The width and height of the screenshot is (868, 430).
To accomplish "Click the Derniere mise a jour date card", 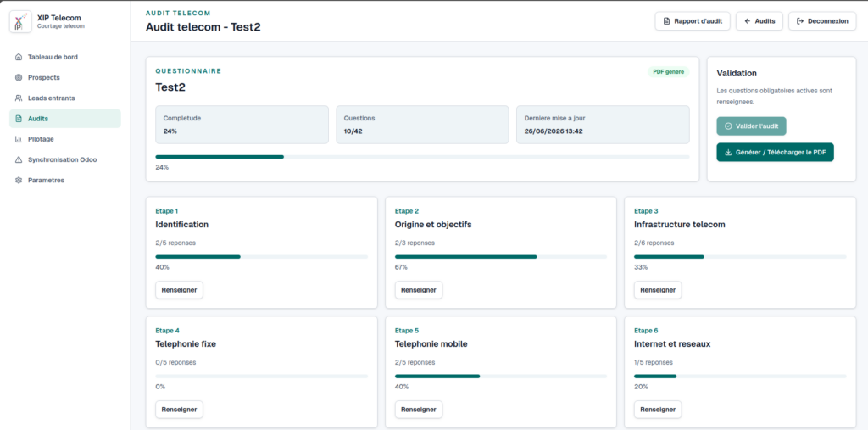I will point(603,125).
